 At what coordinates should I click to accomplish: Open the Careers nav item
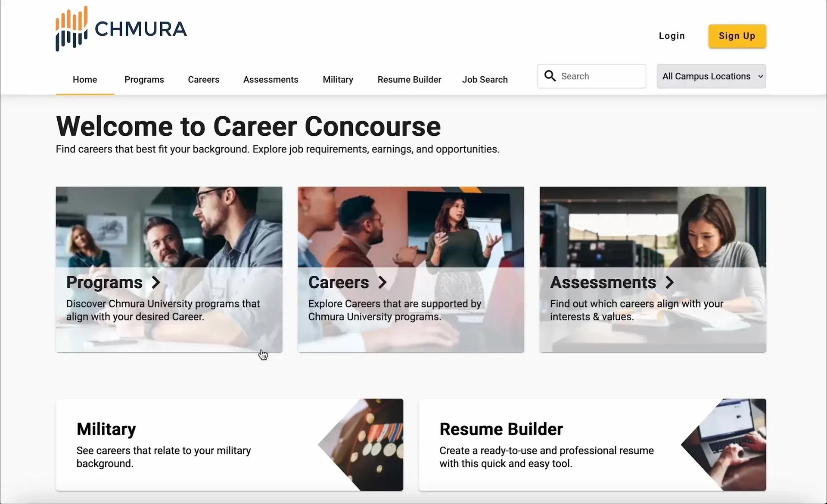[x=204, y=80]
